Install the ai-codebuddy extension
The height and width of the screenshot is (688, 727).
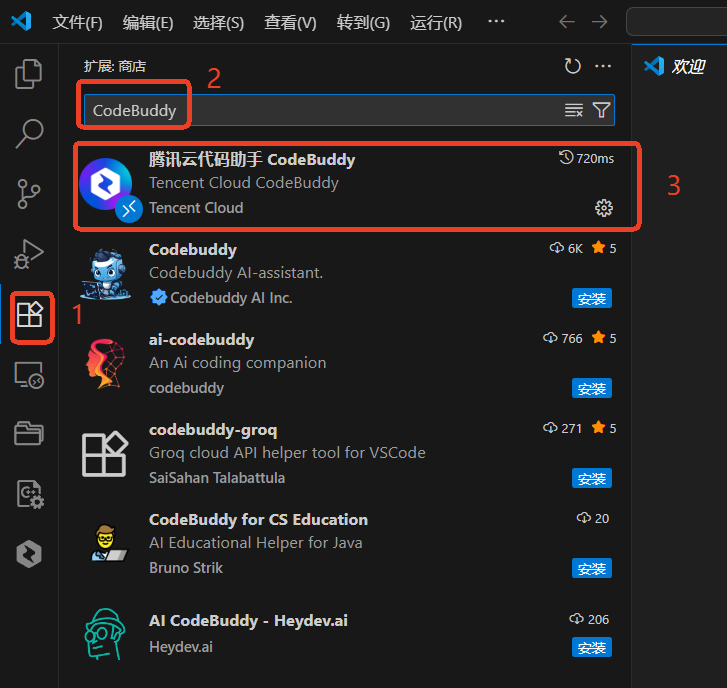pos(592,388)
